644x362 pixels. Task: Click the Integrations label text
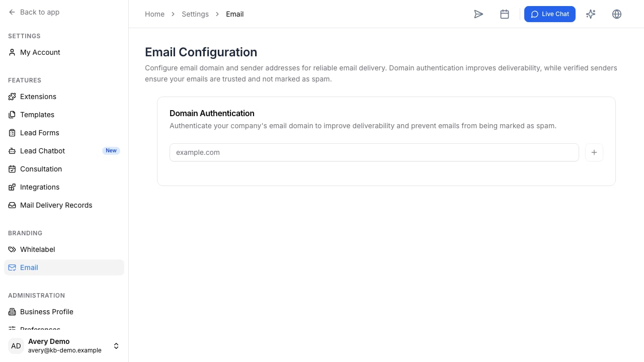tap(40, 187)
